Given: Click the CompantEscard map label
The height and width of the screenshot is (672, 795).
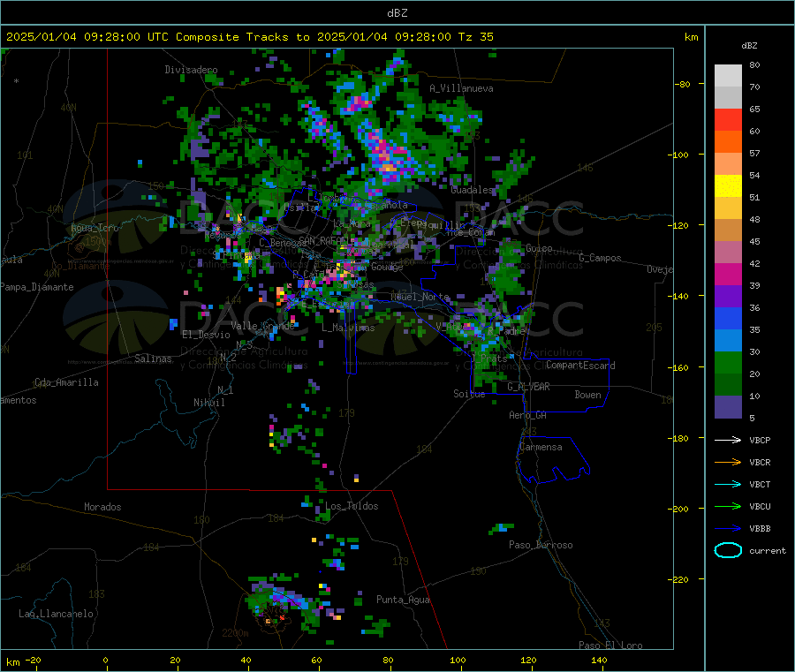Looking at the screenshot, I should click(580, 366).
